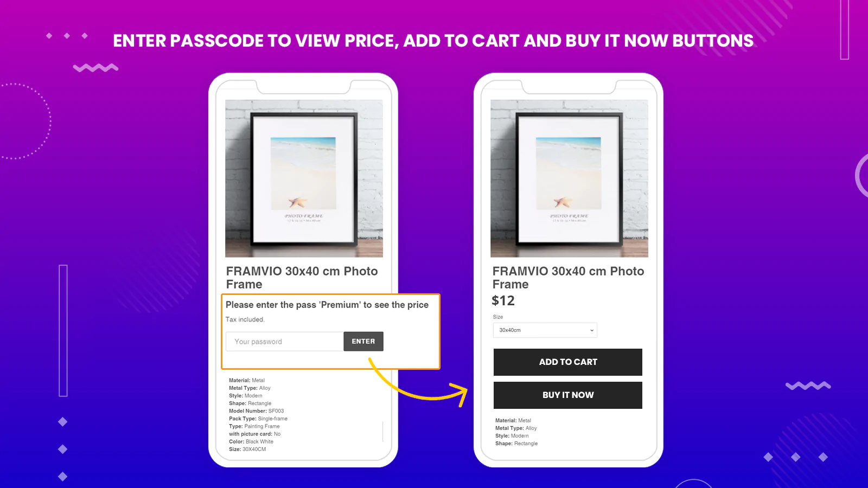The image size is (868, 488).
Task: Click the BUY IT NOW button
Action: (x=568, y=395)
